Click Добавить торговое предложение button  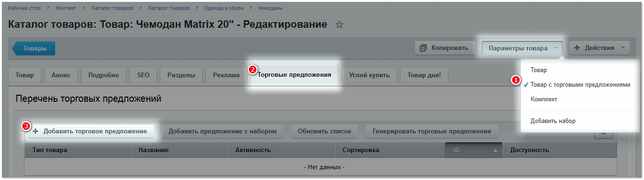tap(91, 131)
